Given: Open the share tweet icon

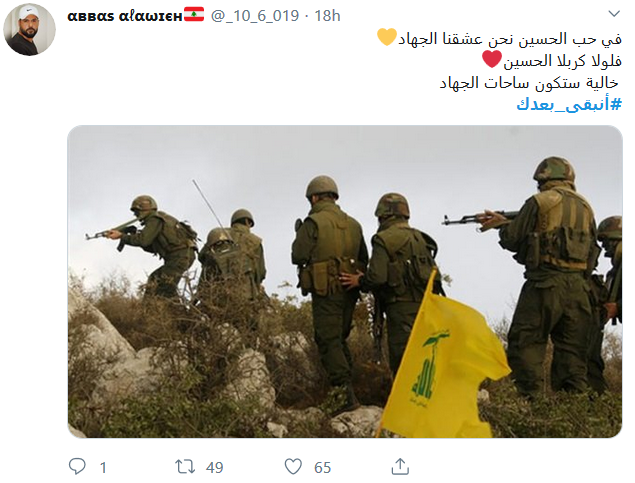Looking at the screenshot, I should tap(400, 466).
